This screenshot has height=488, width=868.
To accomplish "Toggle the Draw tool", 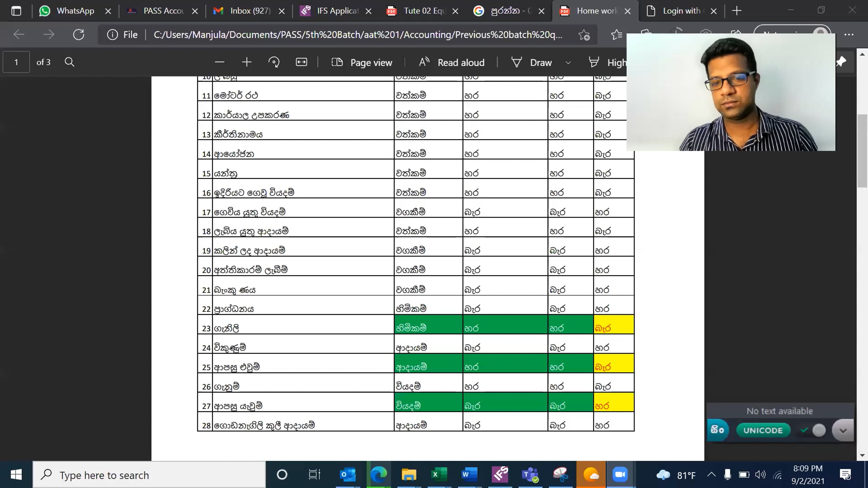I will [532, 63].
